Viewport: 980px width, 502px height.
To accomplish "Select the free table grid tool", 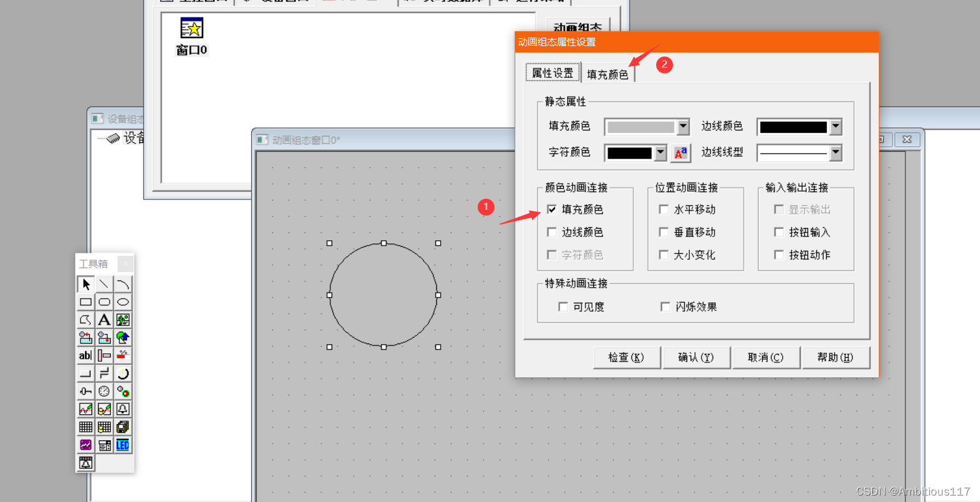I will click(86, 427).
